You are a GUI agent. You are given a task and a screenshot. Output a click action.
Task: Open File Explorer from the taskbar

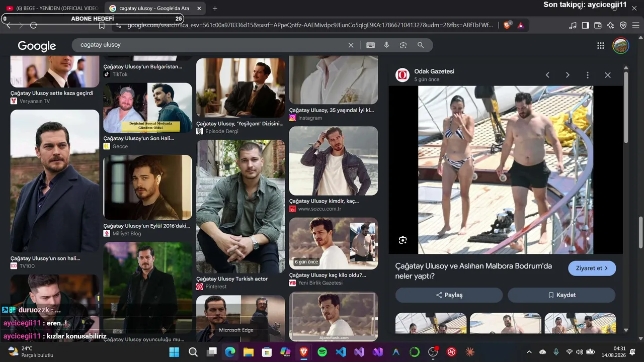coord(249,352)
